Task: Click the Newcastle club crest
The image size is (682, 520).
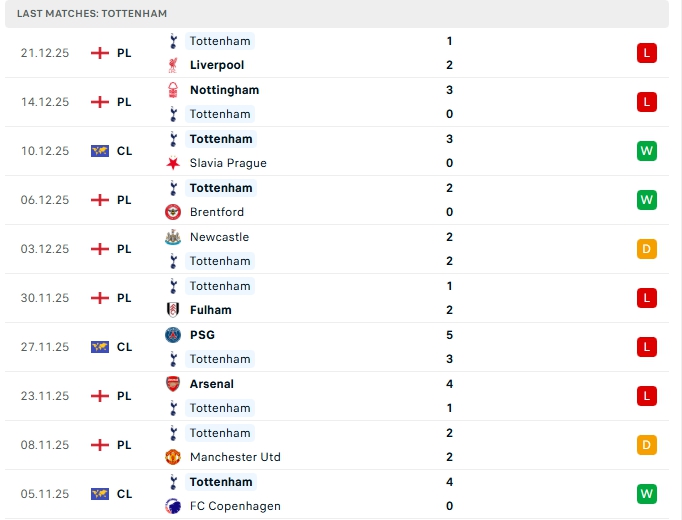Action: [x=173, y=237]
